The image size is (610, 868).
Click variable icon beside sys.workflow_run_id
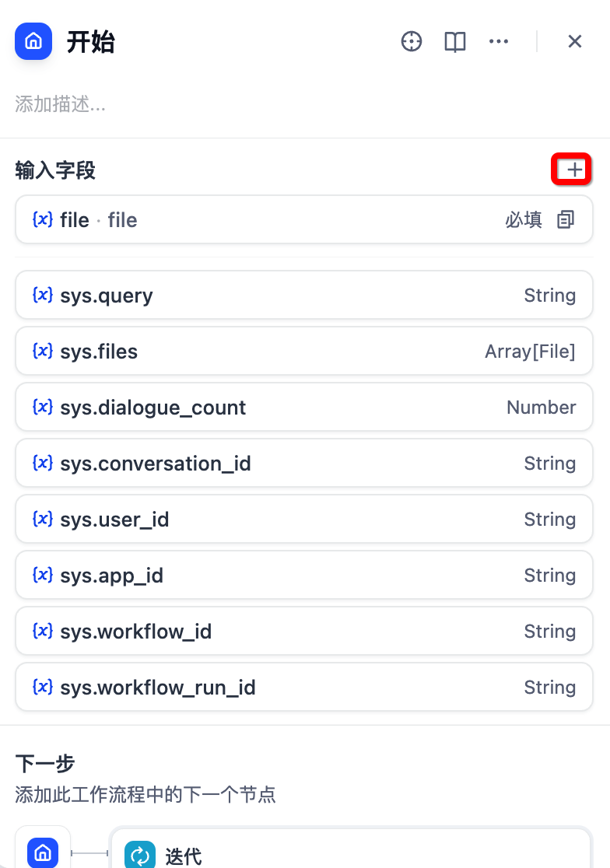pos(43,687)
